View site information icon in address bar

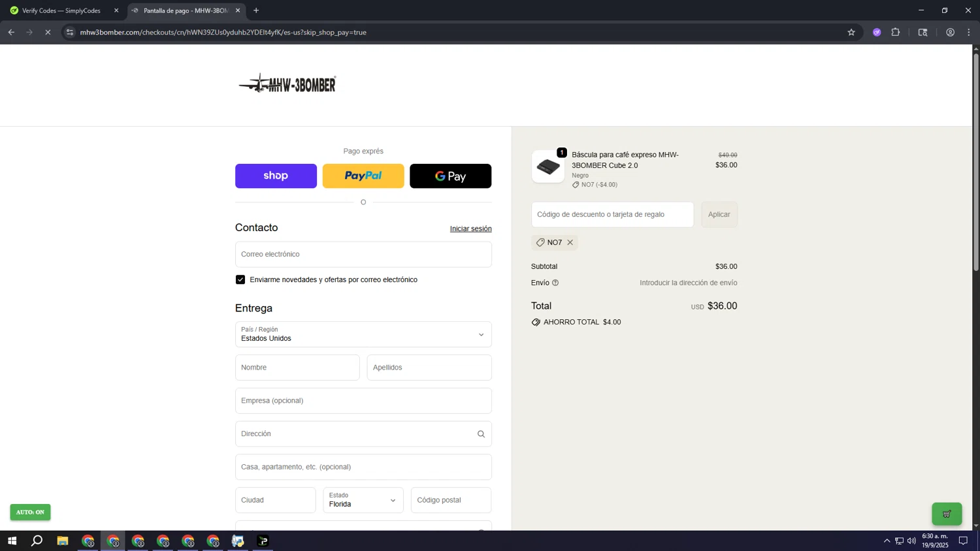tap(70, 32)
